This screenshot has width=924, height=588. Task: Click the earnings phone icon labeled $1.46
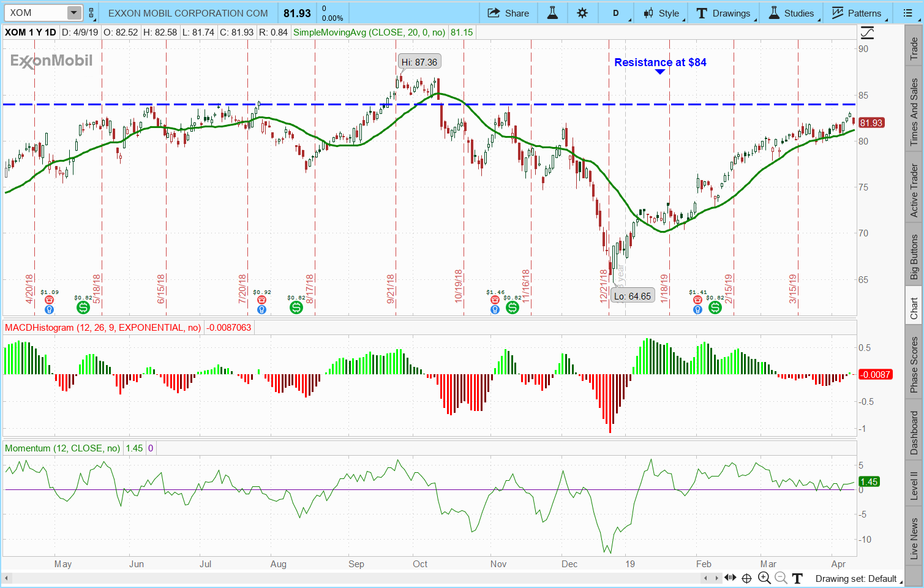click(495, 300)
